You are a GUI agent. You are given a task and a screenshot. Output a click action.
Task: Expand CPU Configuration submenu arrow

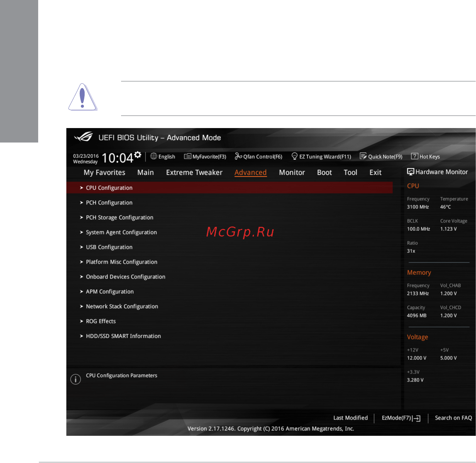(x=82, y=188)
